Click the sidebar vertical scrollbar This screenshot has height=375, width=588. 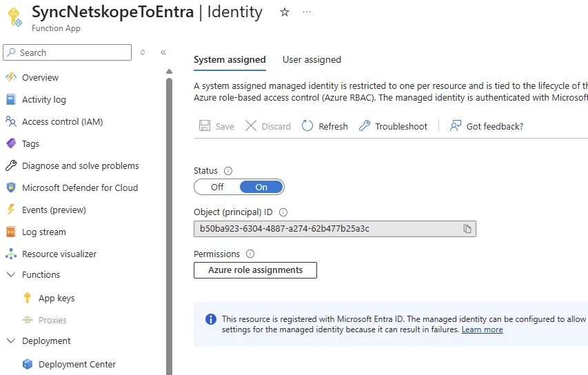169,207
